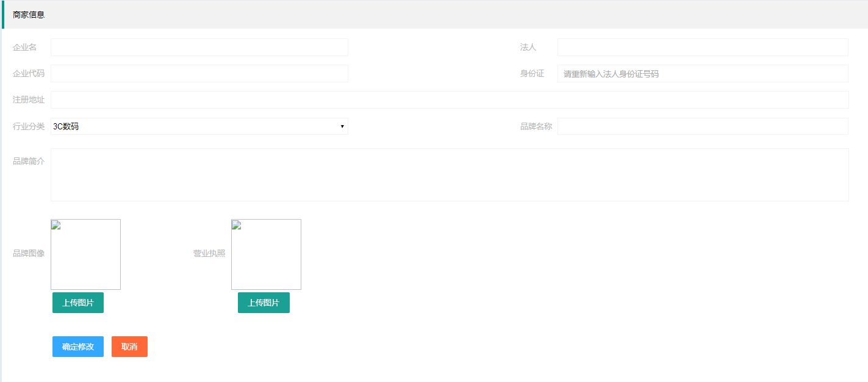This screenshot has width=868, height=382.
Task: Click the 品牌简介 label text
Action: pos(29,161)
